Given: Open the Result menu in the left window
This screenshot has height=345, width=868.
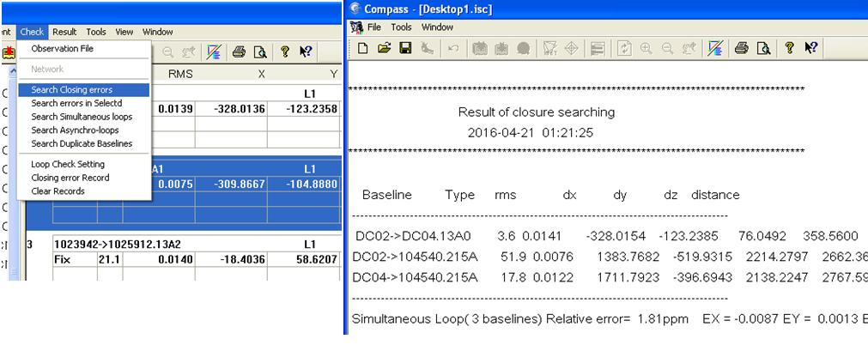Looking at the screenshot, I should 64,32.
